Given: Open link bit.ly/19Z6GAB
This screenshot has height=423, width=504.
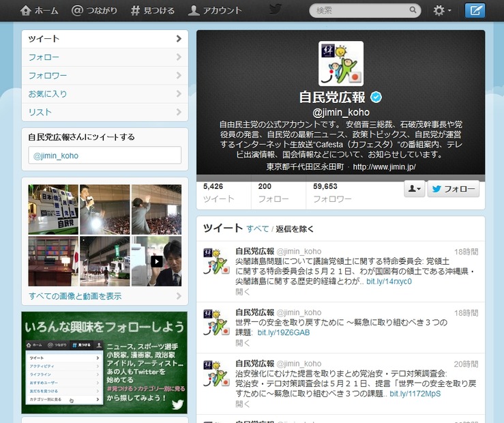Looking at the screenshot, I should coord(284,332).
